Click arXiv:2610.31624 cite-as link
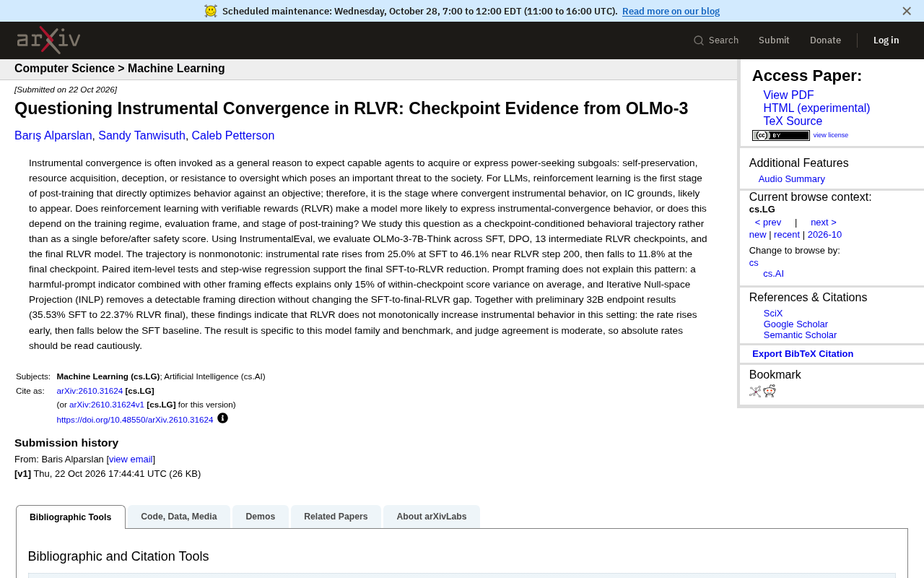924x578 pixels. (90, 391)
